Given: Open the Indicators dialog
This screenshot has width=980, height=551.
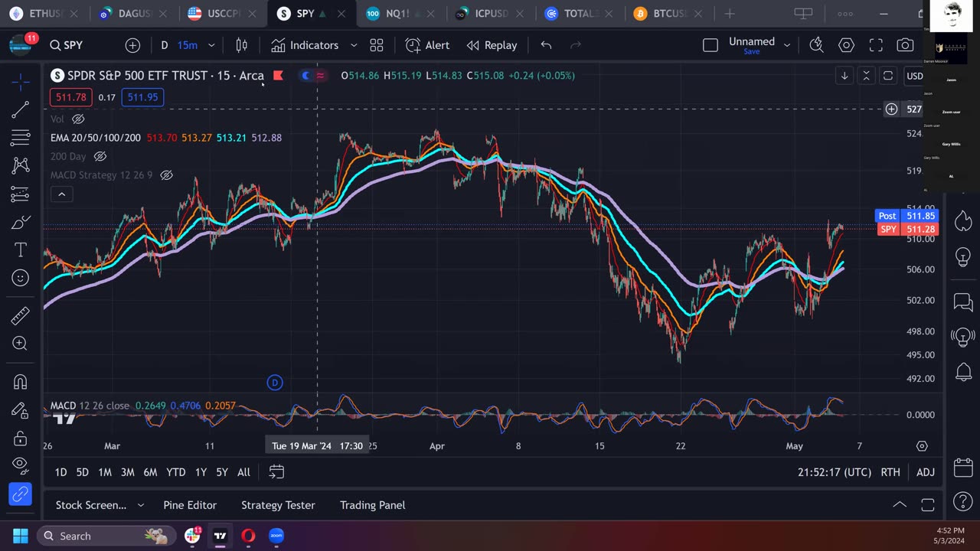Looking at the screenshot, I should (x=305, y=45).
